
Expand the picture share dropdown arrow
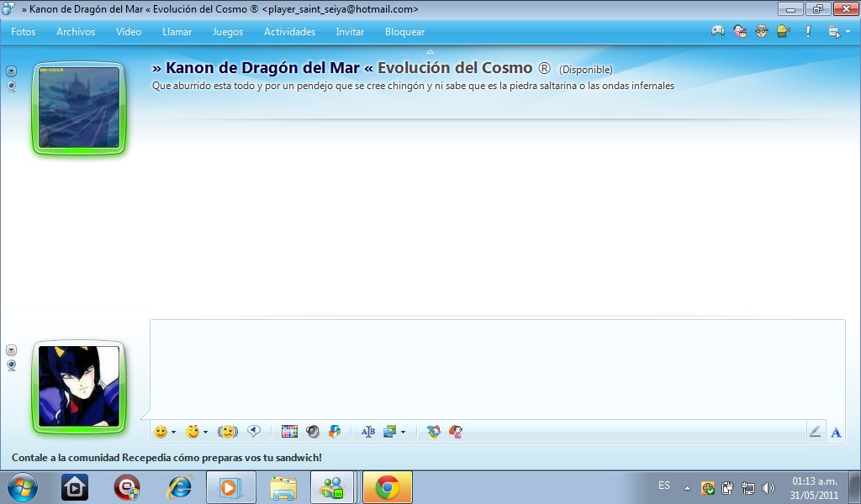pos(403,432)
